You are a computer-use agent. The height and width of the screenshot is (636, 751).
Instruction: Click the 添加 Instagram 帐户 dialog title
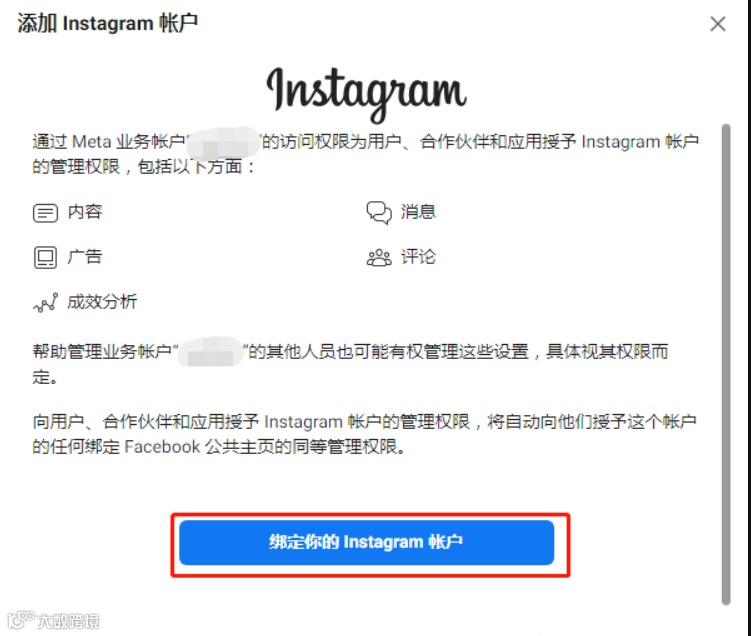tap(108, 23)
